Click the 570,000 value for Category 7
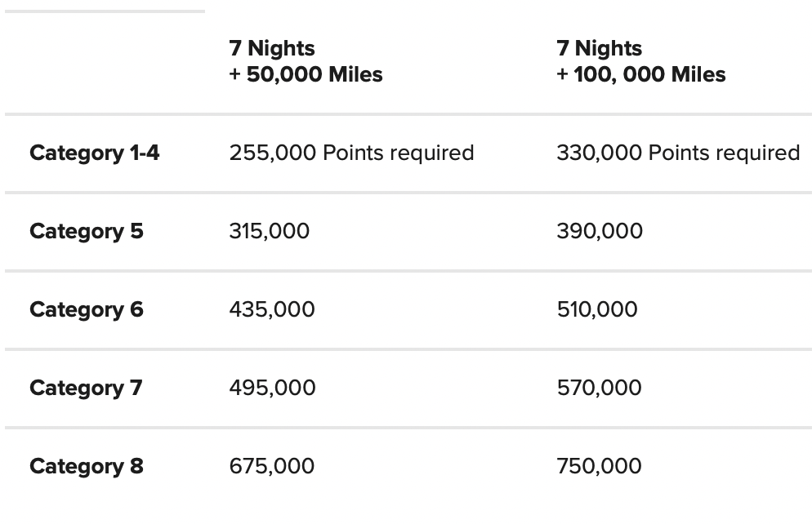The width and height of the screenshot is (812, 524). click(x=599, y=388)
